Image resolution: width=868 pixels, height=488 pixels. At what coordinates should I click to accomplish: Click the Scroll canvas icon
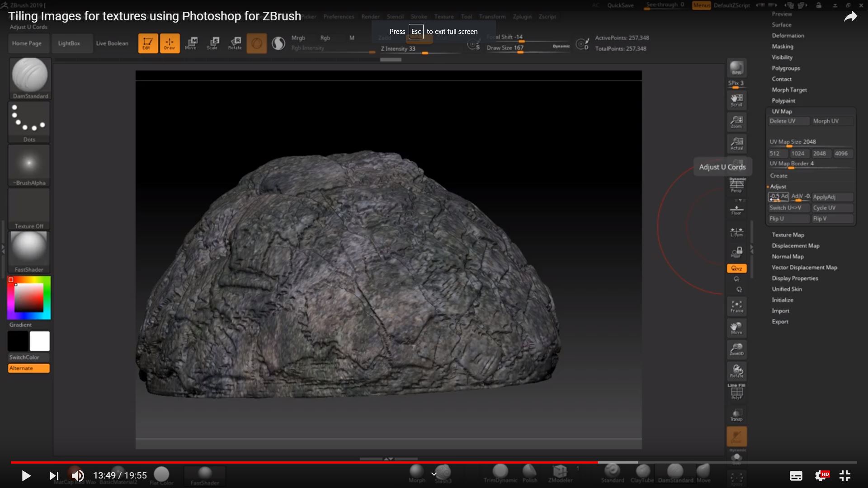(736, 100)
